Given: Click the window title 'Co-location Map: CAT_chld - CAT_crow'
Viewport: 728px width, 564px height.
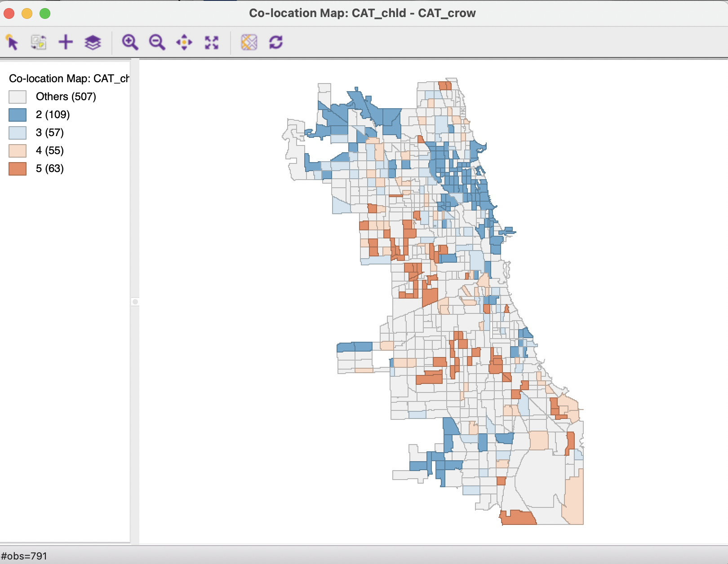Looking at the screenshot, I should (362, 13).
